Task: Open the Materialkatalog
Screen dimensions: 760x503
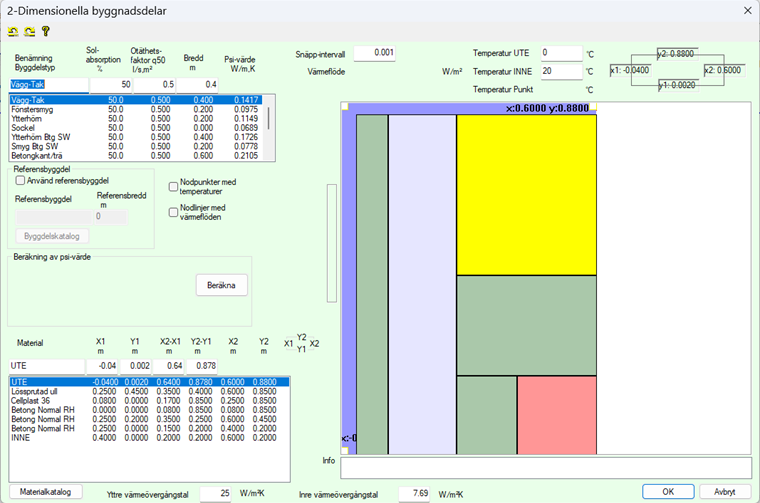Action: (x=47, y=491)
